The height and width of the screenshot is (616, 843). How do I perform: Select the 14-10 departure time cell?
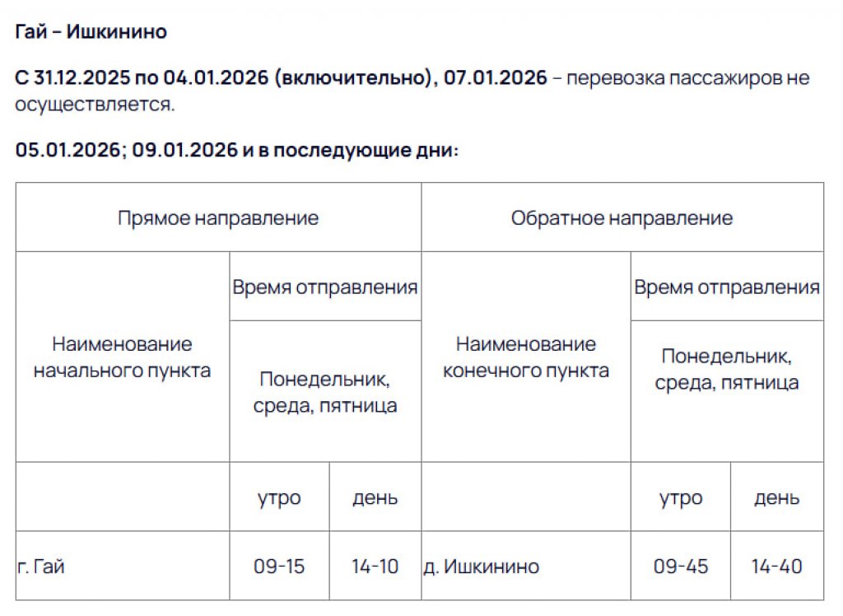coord(375,567)
